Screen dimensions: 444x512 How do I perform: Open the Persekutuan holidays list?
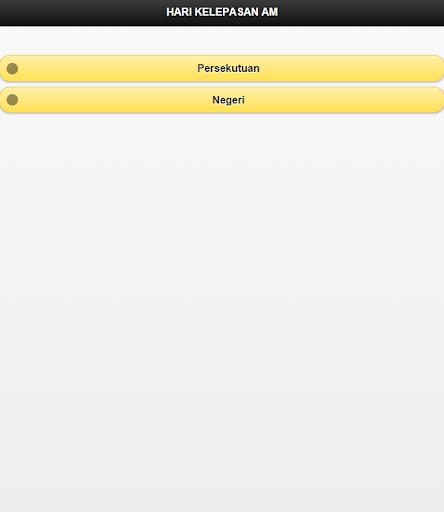(222, 69)
